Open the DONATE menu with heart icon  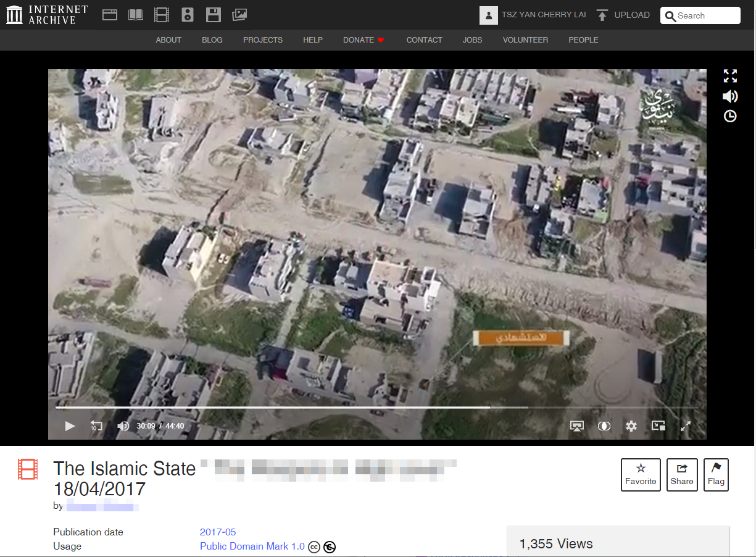pos(363,40)
